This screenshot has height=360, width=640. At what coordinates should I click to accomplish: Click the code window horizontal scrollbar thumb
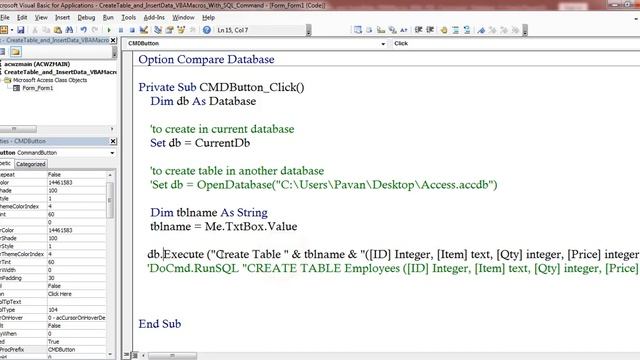point(172,356)
